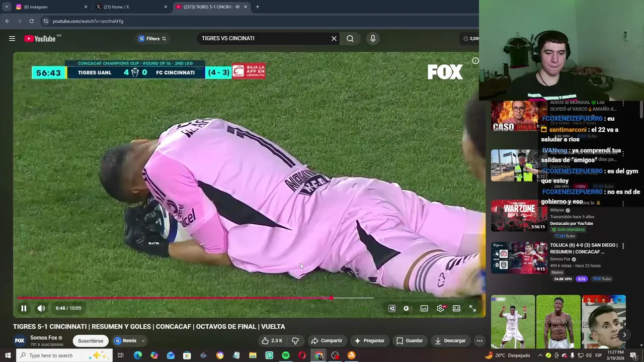Image resolution: width=644 pixels, height=362 pixels.
Task: Open Spotify from the taskbar
Action: pyautogui.click(x=286, y=355)
